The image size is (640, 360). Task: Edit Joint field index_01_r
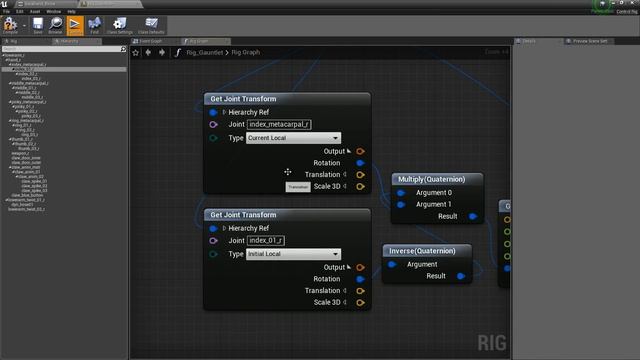(266, 240)
